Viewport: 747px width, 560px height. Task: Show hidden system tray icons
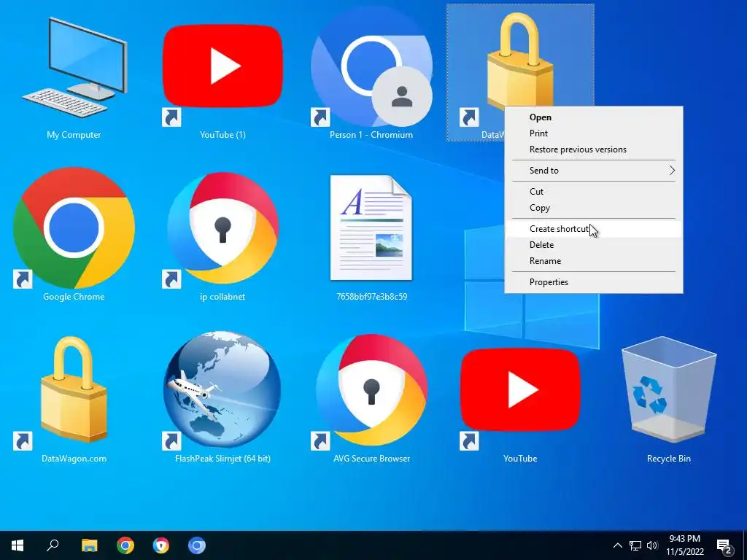(617, 545)
